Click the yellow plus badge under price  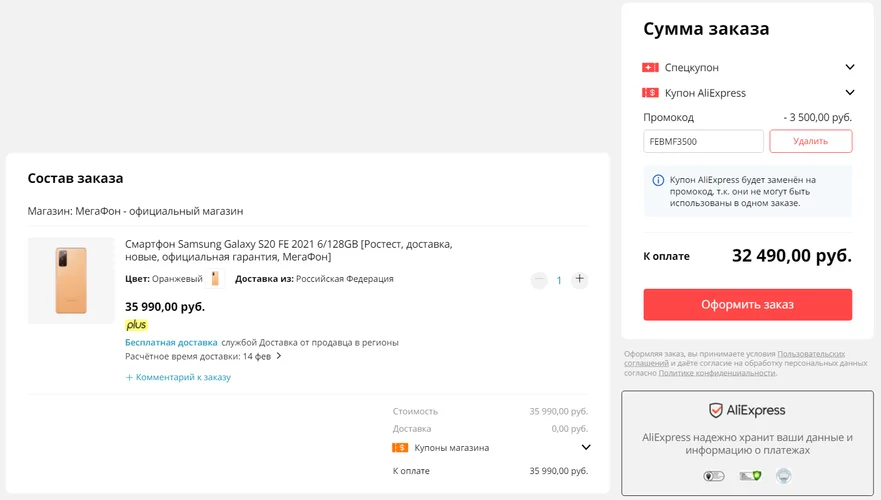136,325
